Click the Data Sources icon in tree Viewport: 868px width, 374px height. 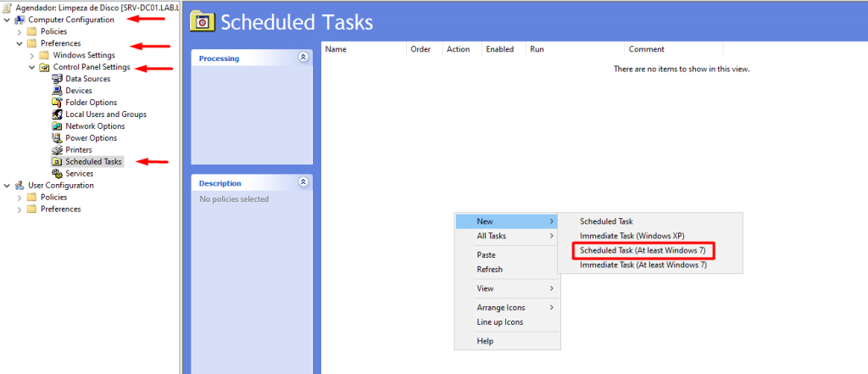tap(58, 79)
